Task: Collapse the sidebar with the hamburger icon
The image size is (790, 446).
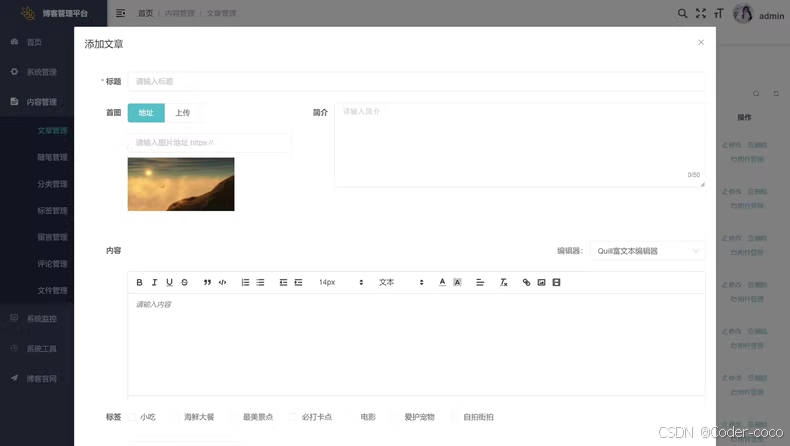Action: pos(120,13)
